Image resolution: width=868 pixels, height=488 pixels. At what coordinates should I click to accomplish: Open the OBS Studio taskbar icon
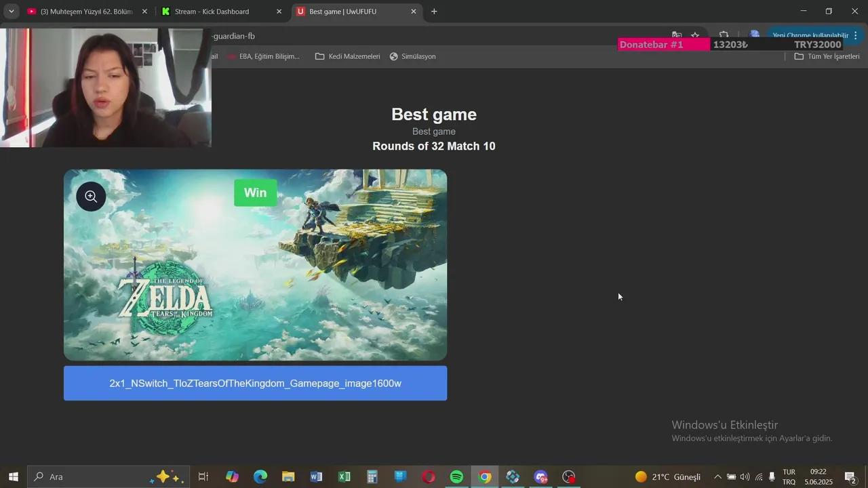click(x=569, y=477)
